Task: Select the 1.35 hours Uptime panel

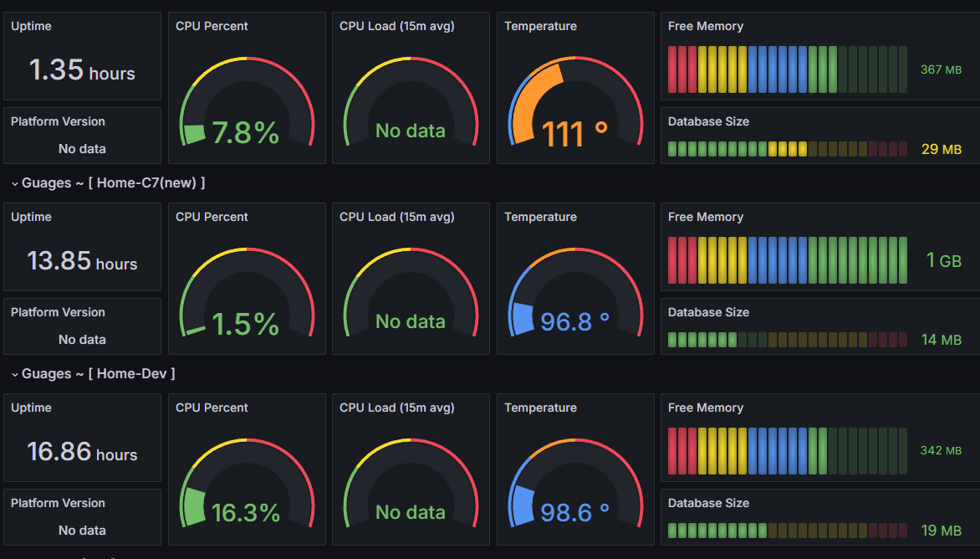Action: pos(82,56)
